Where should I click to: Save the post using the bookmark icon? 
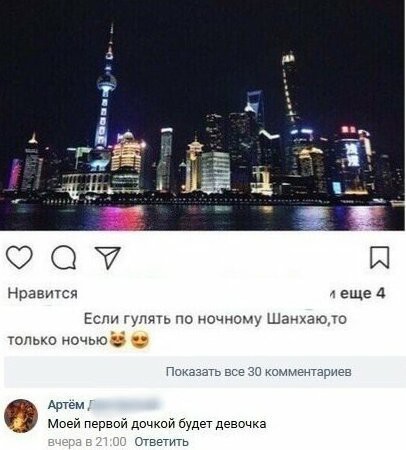click(380, 257)
